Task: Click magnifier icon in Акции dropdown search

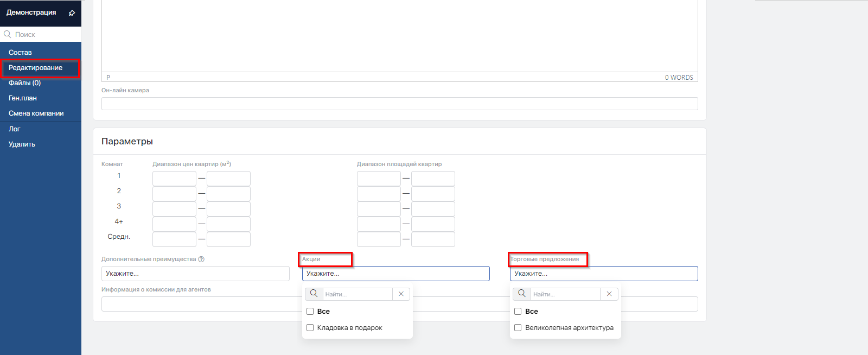Action: tap(314, 294)
